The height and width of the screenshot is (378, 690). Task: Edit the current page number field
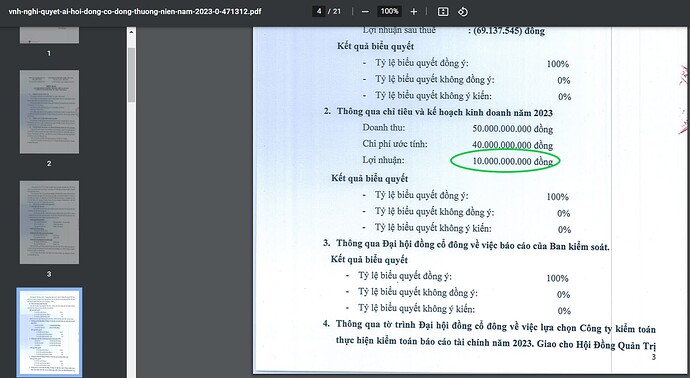pos(319,11)
